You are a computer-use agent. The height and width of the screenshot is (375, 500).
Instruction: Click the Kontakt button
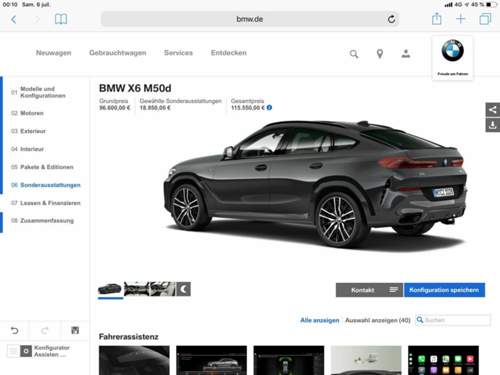(369, 290)
